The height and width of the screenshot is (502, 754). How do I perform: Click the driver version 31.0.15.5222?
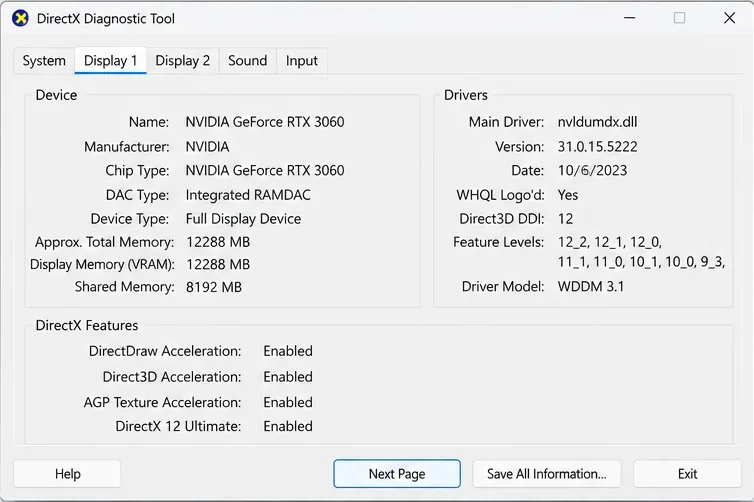click(597, 147)
